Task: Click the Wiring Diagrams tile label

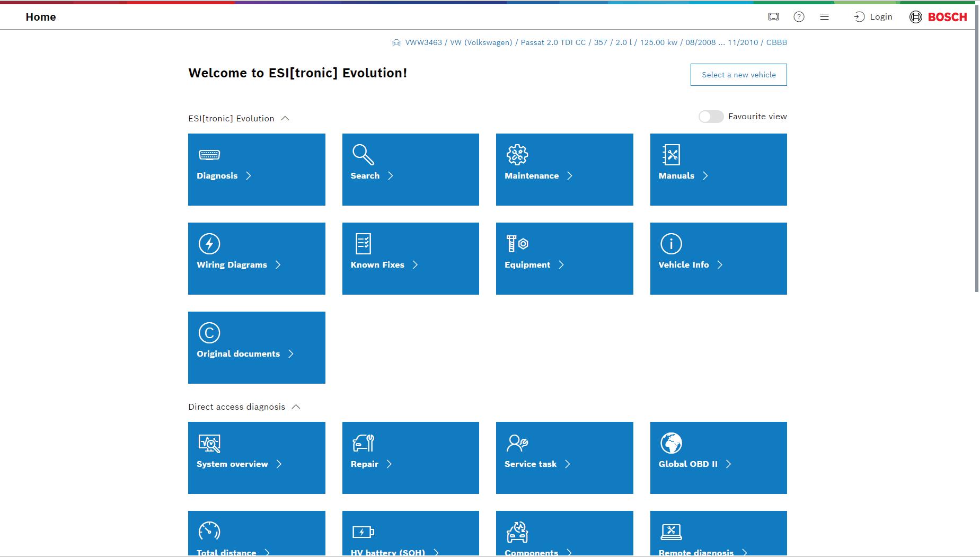Action: click(232, 265)
